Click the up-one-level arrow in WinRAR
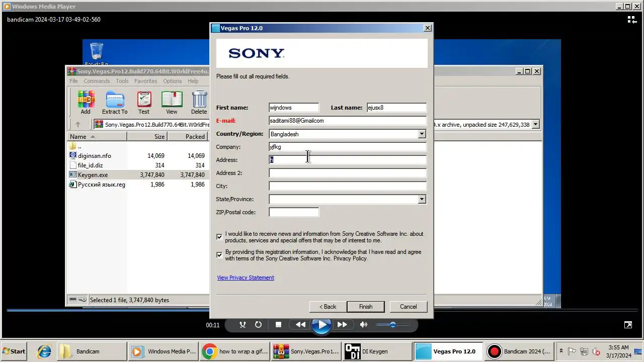This screenshot has height=362, width=644. coord(77,124)
